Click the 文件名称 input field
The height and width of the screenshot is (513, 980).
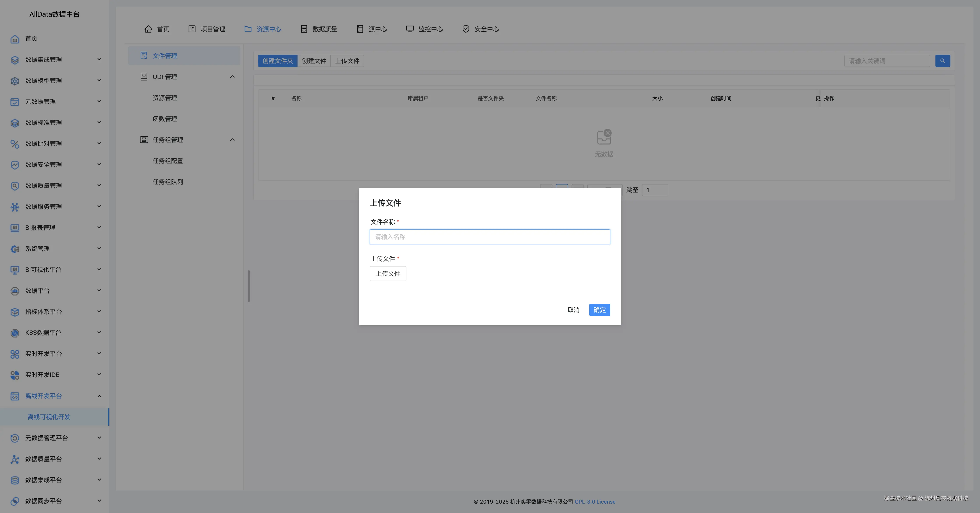coord(490,237)
